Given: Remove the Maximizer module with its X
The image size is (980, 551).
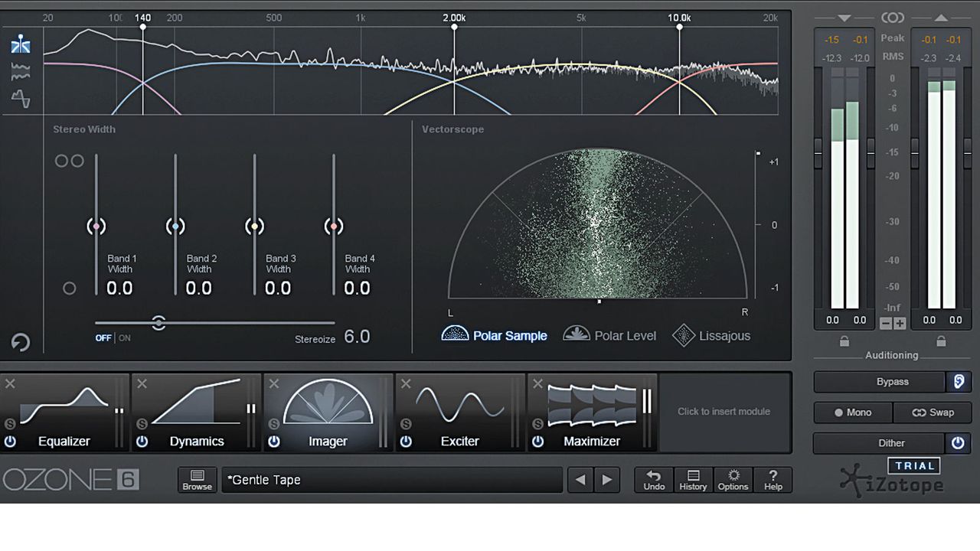Looking at the screenshot, I should [537, 383].
